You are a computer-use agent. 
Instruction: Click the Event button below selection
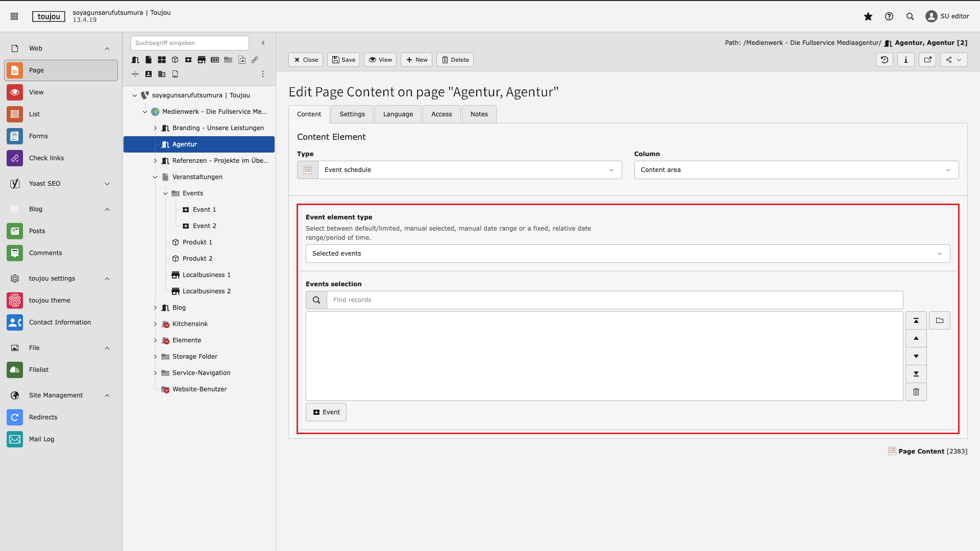(326, 412)
